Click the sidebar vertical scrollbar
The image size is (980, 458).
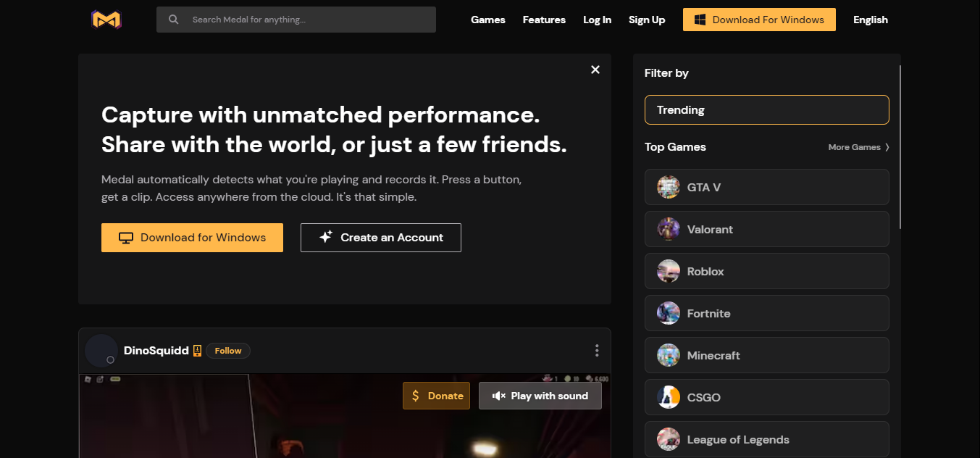900,148
